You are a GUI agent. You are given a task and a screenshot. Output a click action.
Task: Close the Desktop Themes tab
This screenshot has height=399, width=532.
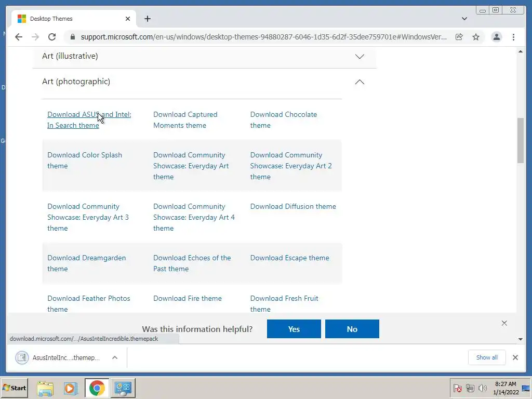pyautogui.click(x=128, y=19)
